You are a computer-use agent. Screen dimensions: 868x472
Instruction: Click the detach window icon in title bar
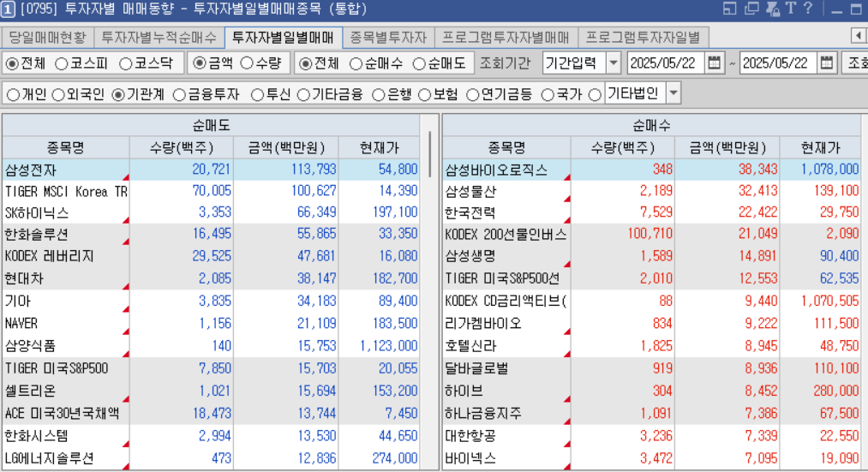[751, 9]
